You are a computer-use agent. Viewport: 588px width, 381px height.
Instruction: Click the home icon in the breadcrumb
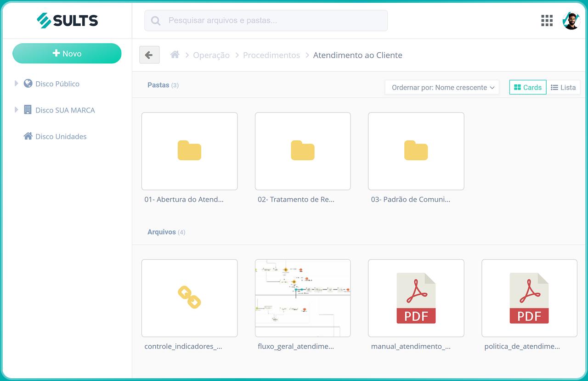175,55
